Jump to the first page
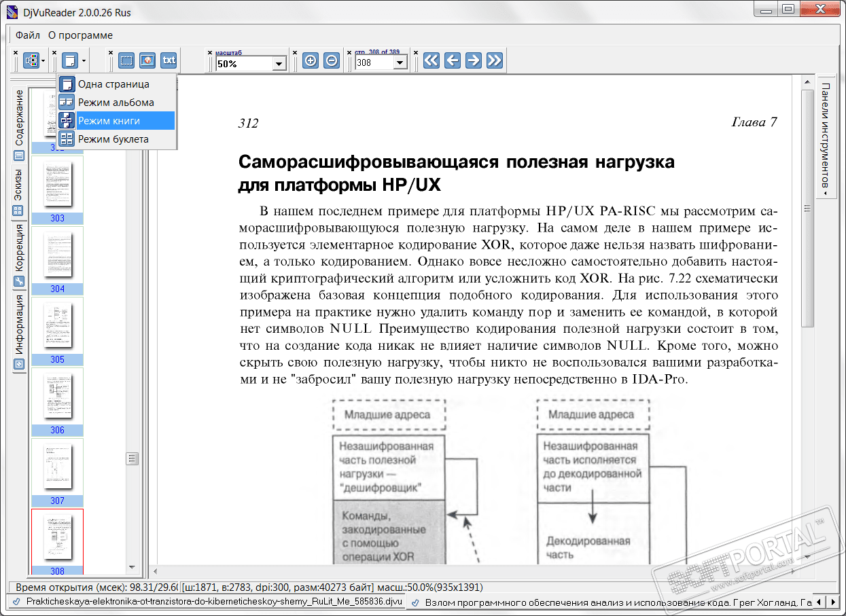 click(x=431, y=60)
